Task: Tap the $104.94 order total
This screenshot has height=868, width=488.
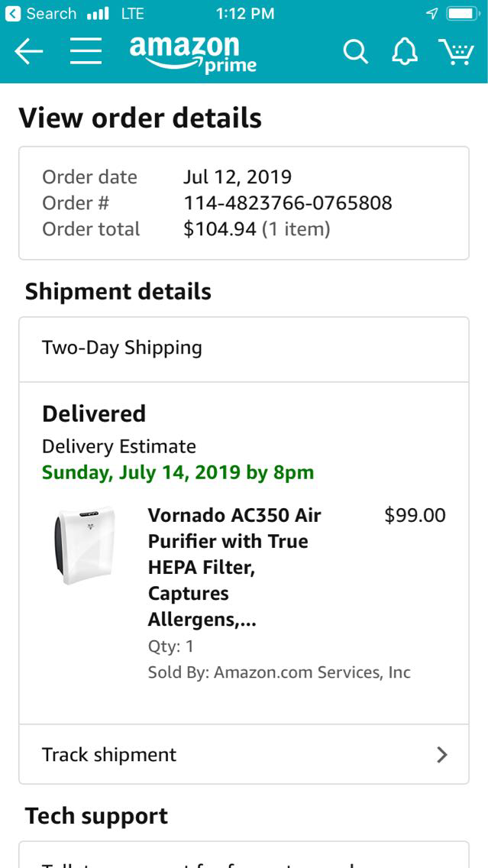Action: pos(220,229)
